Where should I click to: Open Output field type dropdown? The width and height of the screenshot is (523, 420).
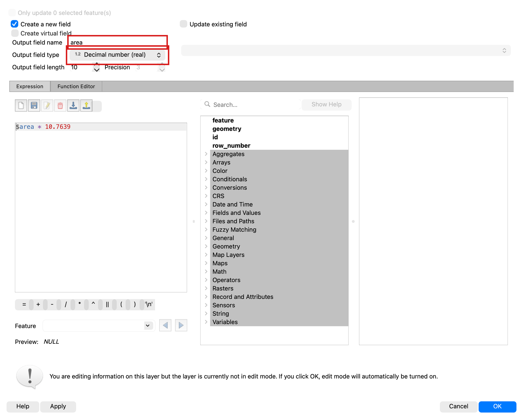click(117, 55)
